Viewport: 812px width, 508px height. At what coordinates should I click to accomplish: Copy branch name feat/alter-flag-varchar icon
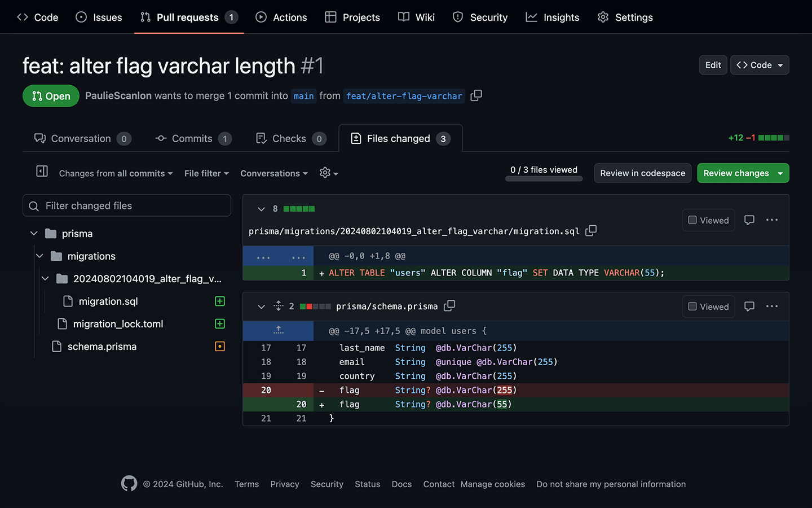[476, 95]
